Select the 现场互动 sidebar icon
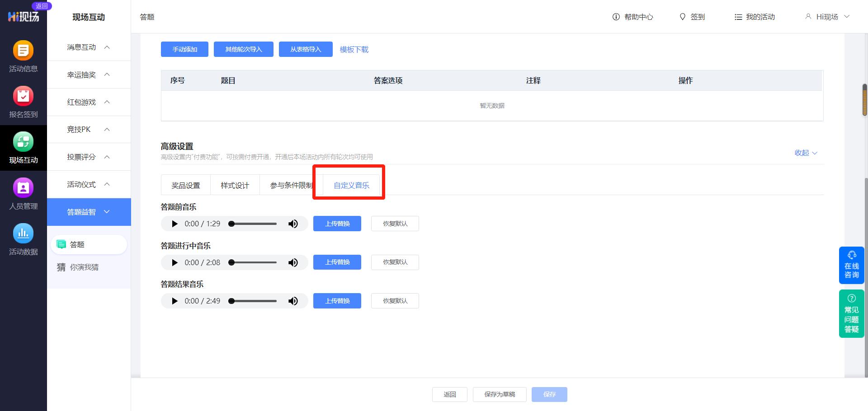This screenshot has width=868, height=411. pyautogui.click(x=23, y=148)
